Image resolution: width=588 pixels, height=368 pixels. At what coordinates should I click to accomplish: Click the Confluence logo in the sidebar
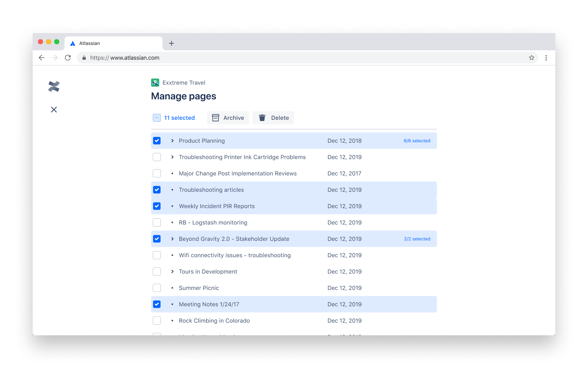53,86
